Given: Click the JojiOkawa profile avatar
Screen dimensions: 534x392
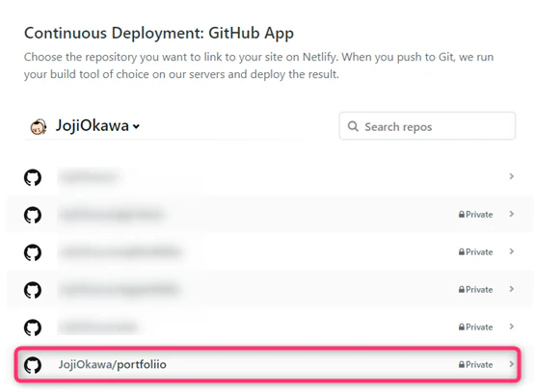Looking at the screenshot, I should coord(39,126).
